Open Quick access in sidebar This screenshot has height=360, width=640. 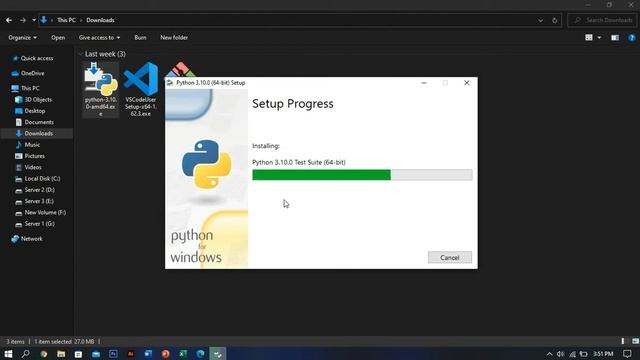(x=33, y=58)
